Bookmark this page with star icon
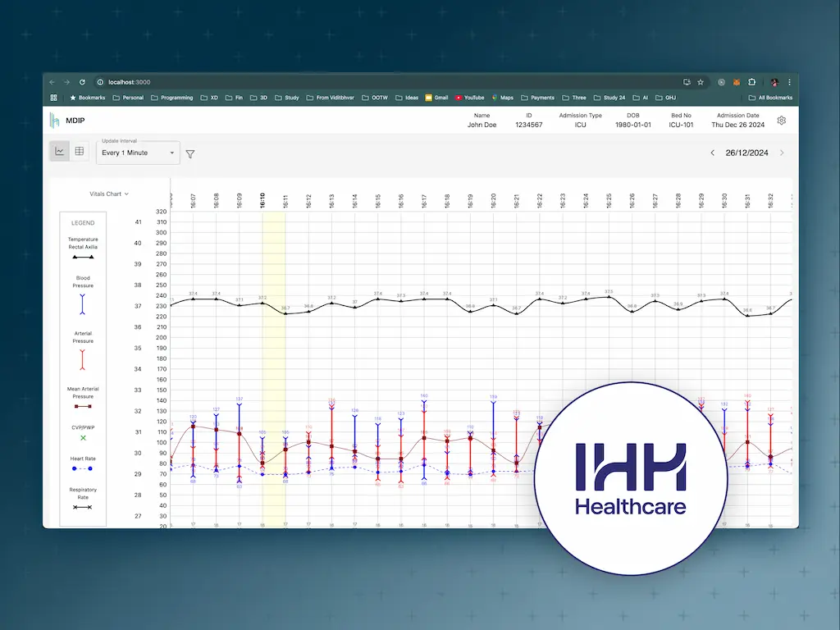The width and height of the screenshot is (840, 630). 701,82
